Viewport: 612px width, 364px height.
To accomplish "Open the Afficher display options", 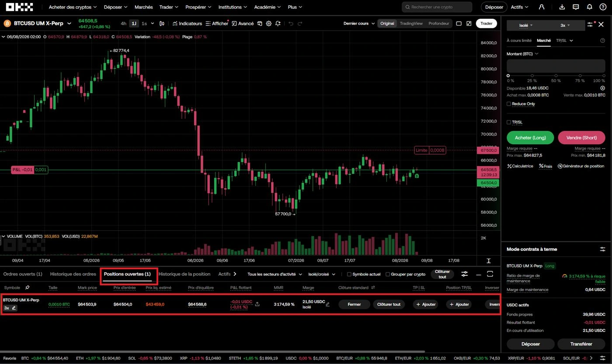I will pos(217,24).
